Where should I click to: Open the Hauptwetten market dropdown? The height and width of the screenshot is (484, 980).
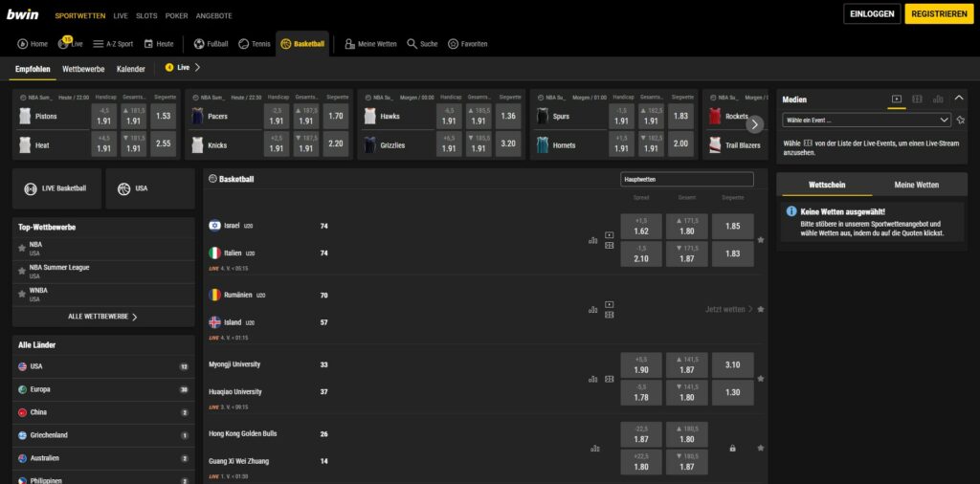[687, 179]
